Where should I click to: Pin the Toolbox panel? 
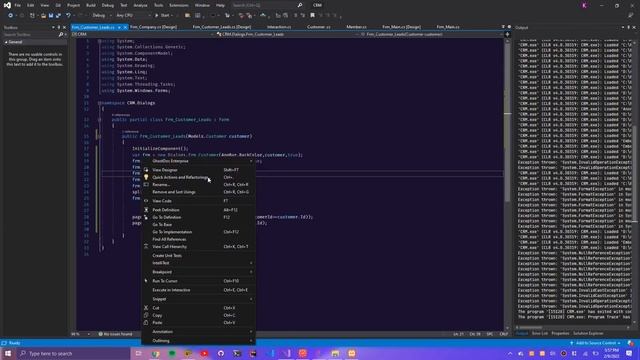tap(58, 27)
